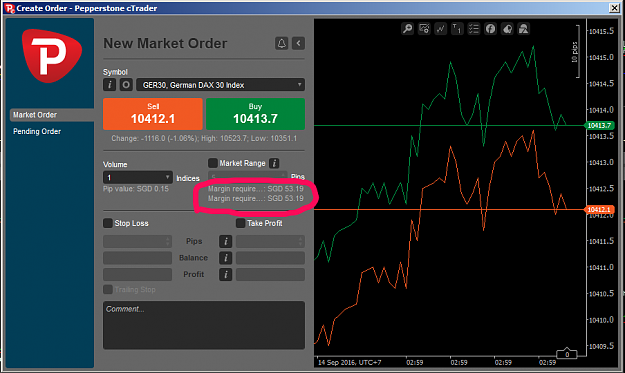
Task: Show info for the Balance row
Action: 226,258
